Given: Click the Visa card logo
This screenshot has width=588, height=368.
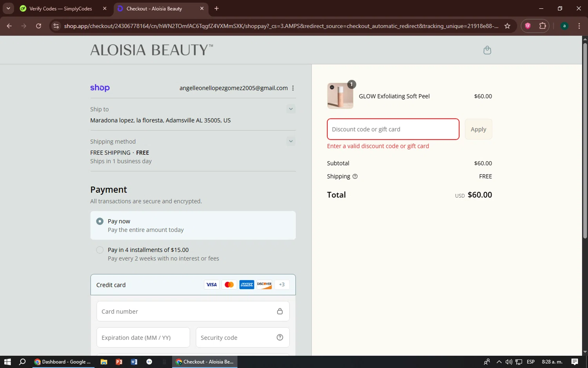Looking at the screenshot, I should pyautogui.click(x=212, y=285).
